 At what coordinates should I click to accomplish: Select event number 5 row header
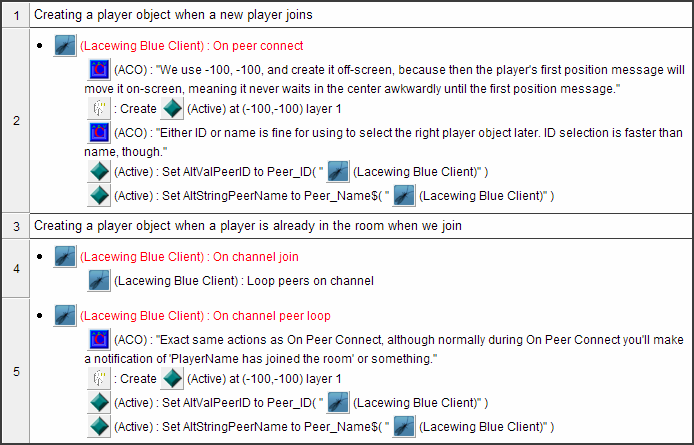pyautogui.click(x=16, y=371)
